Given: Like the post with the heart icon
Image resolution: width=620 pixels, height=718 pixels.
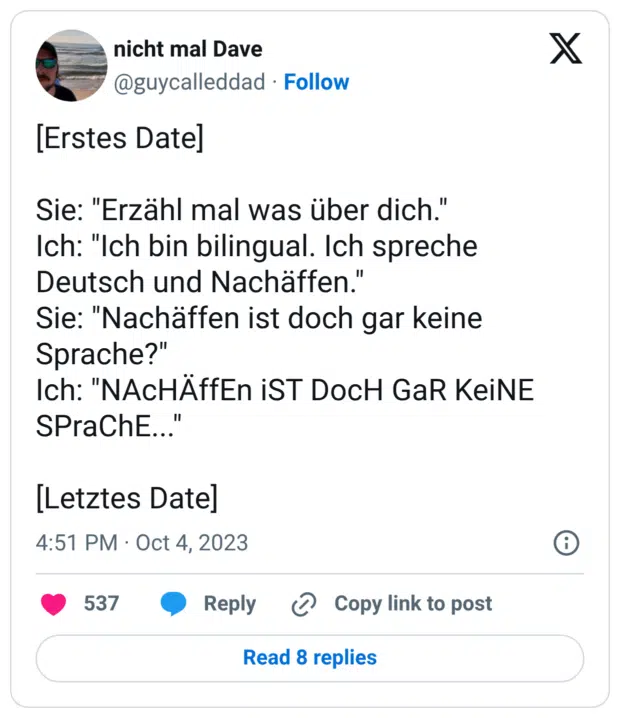Looking at the screenshot, I should (53, 603).
